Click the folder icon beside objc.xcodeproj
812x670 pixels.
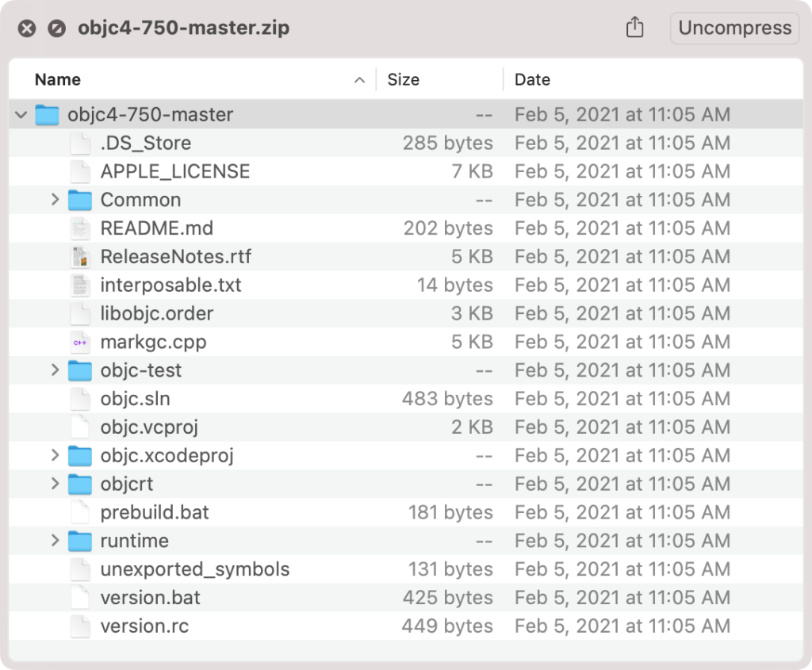tap(79, 455)
